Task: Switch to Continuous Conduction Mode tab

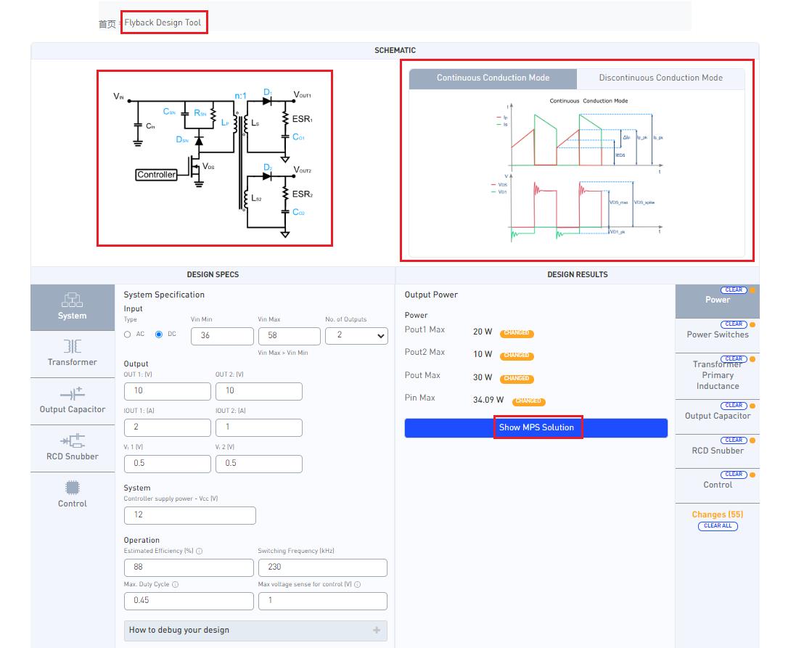Action: [x=493, y=78]
